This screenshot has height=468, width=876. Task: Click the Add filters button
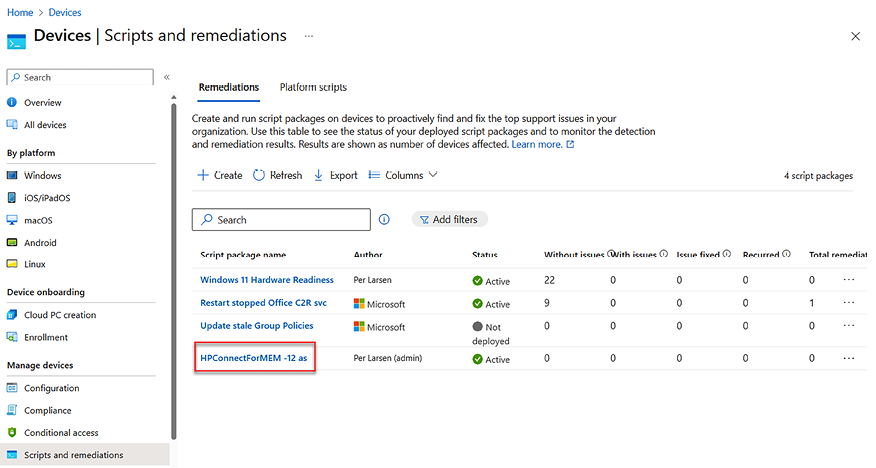[449, 219]
